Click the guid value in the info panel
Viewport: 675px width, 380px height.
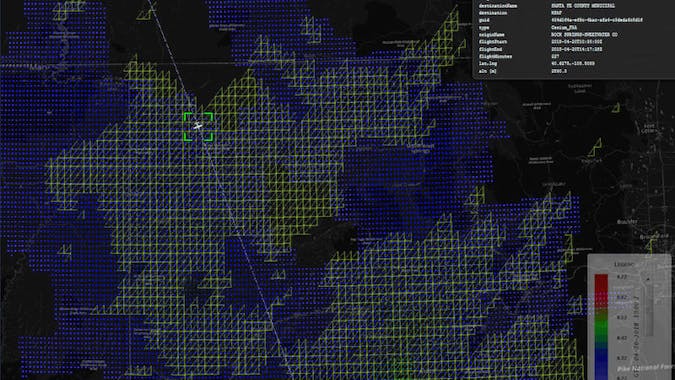[597, 20]
